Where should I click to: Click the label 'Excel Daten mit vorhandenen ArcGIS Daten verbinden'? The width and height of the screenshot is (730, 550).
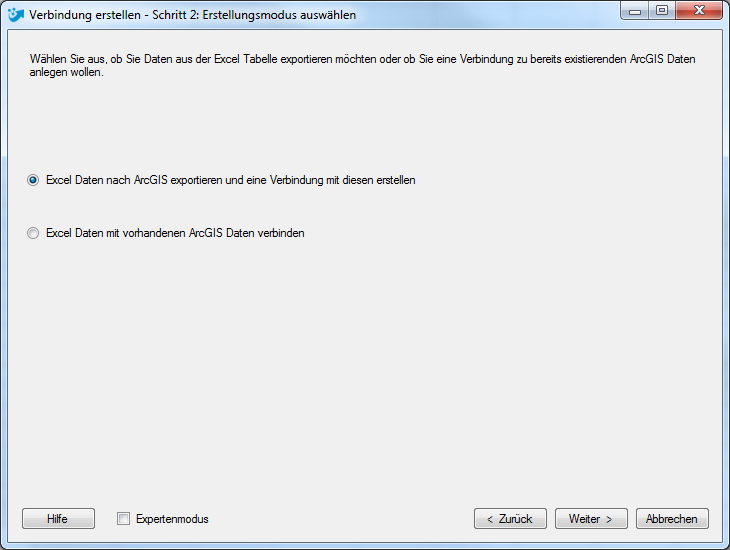tap(175, 233)
